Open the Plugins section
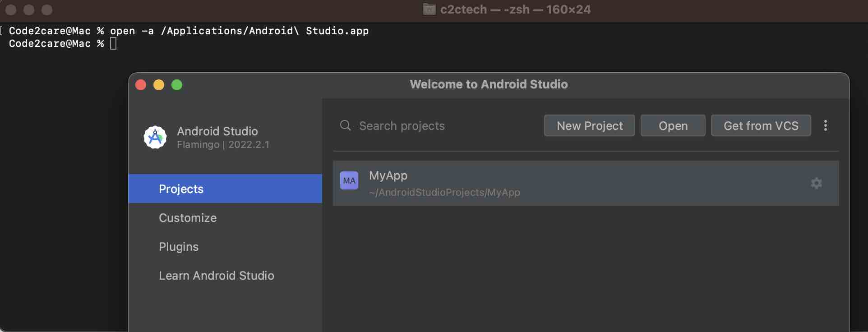Image resolution: width=868 pixels, height=332 pixels. [179, 247]
